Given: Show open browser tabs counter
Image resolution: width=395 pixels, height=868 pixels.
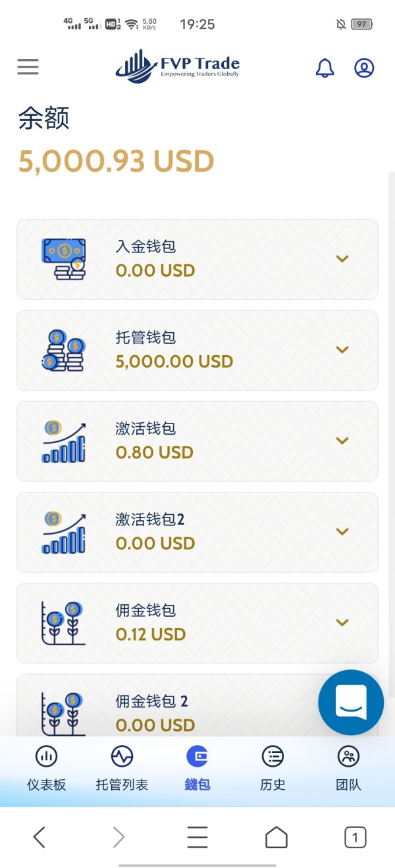Looking at the screenshot, I should [355, 837].
